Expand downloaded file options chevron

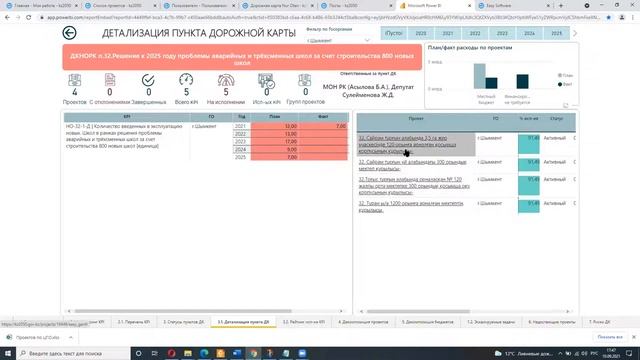(x=71, y=338)
